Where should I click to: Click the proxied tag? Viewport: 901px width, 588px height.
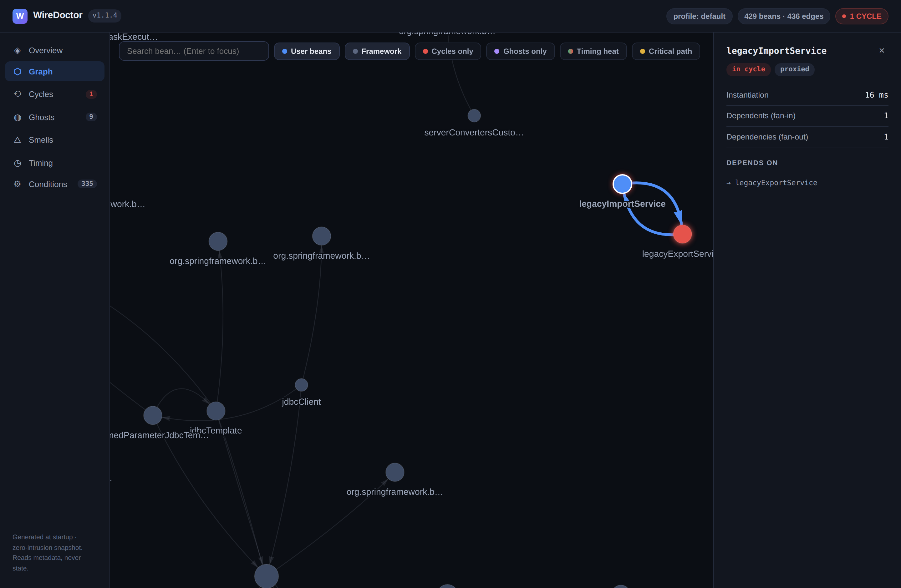[794, 69]
